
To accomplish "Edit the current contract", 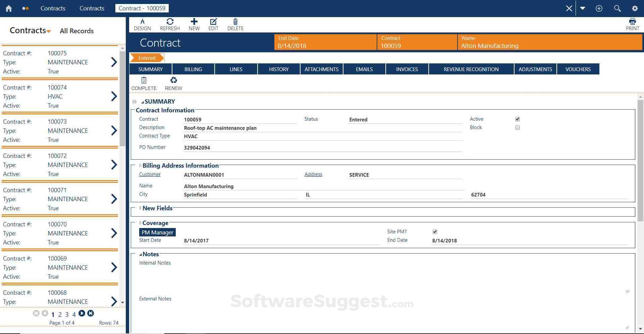I will (213, 24).
